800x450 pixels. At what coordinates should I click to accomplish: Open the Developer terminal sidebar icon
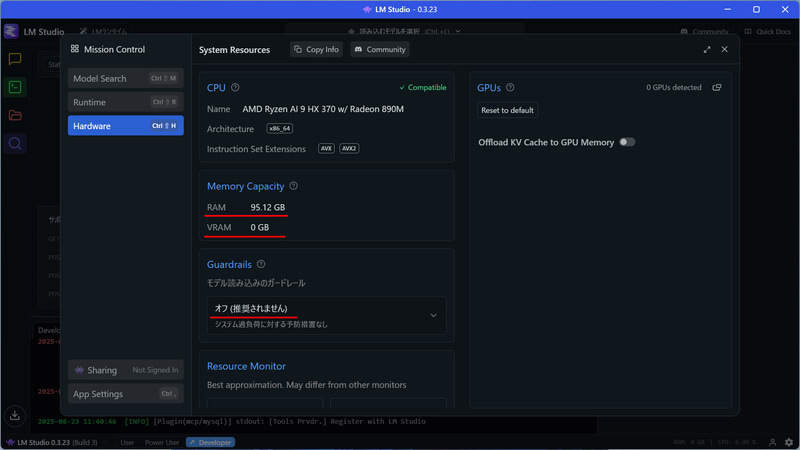(15, 87)
